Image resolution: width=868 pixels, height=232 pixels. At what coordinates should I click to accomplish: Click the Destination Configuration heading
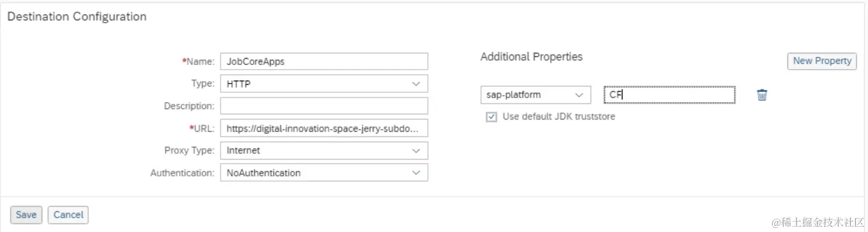[77, 17]
